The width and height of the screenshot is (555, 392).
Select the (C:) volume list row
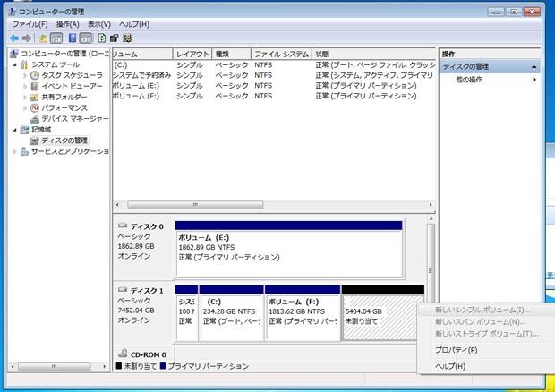coord(274,65)
